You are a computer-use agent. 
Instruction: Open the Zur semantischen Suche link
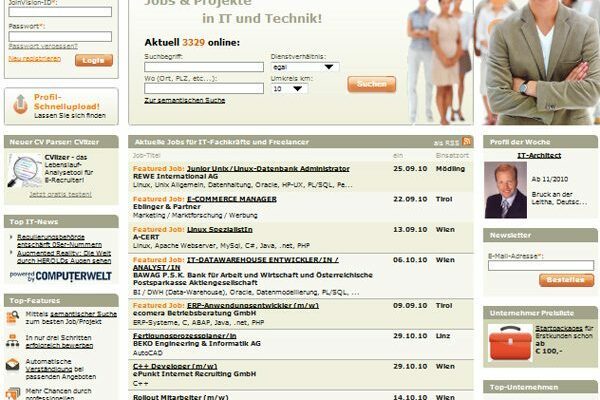click(x=184, y=100)
